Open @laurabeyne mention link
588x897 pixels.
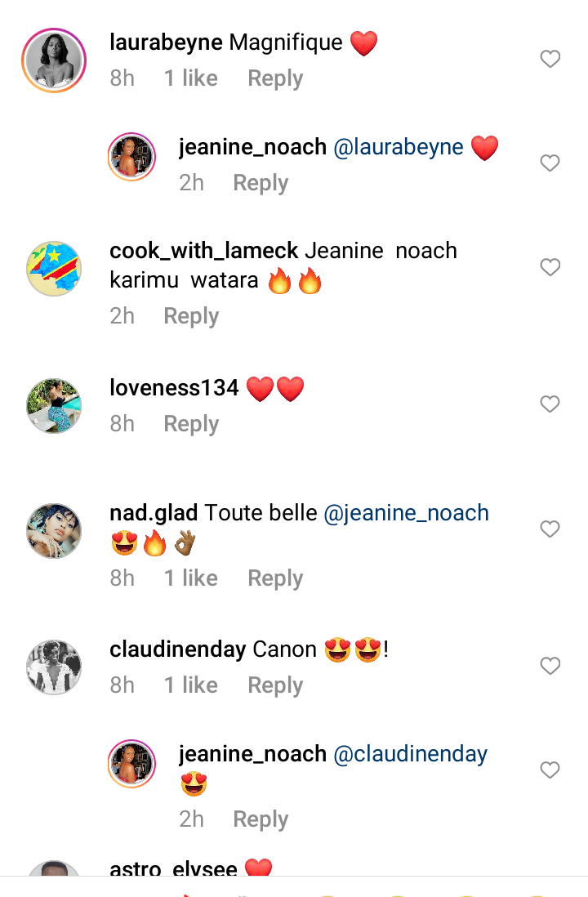[x=399, y=148]
